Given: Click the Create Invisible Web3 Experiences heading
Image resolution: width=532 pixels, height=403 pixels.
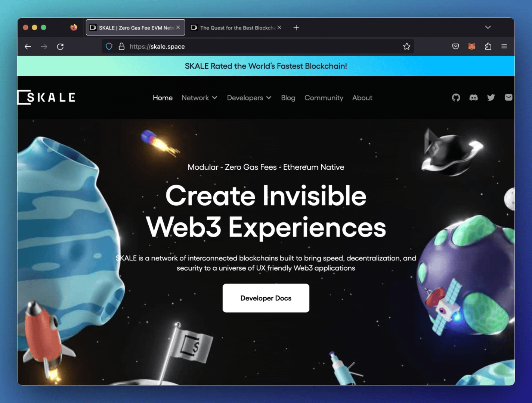Looking at the screenshot, I should pos(266,211).
